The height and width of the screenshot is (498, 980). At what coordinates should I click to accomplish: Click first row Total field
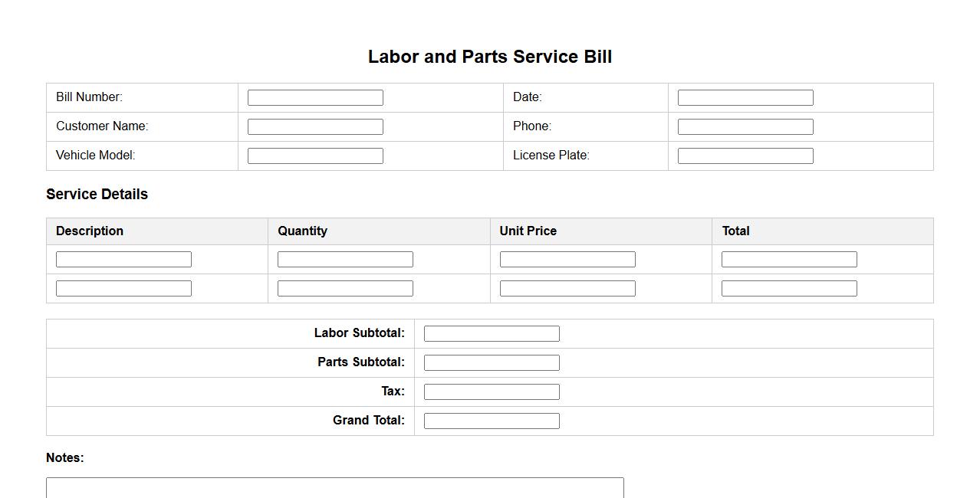789,260
